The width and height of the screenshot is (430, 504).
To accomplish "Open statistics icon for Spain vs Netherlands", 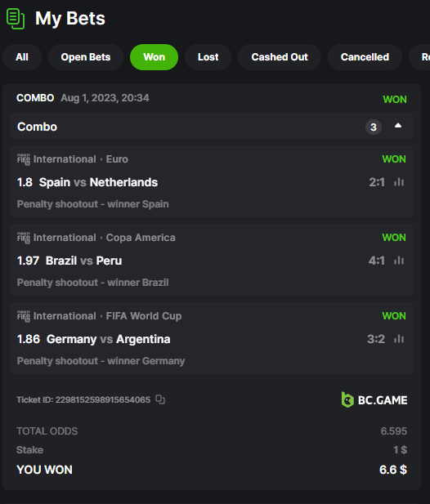I will pos(399,182).
